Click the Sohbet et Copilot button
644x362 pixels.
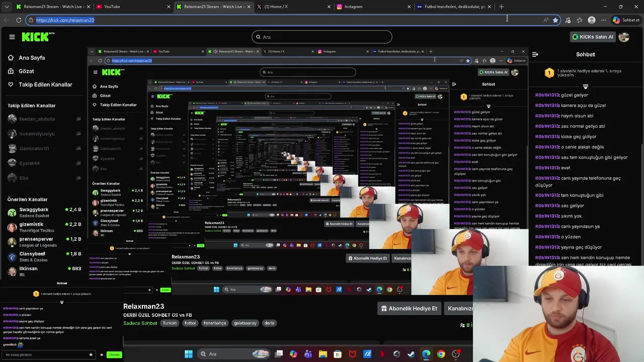[626, 20]
